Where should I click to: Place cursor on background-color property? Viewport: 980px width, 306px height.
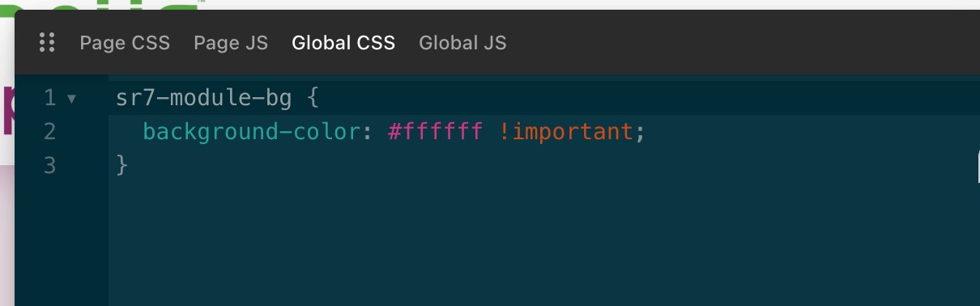[251, 131]
